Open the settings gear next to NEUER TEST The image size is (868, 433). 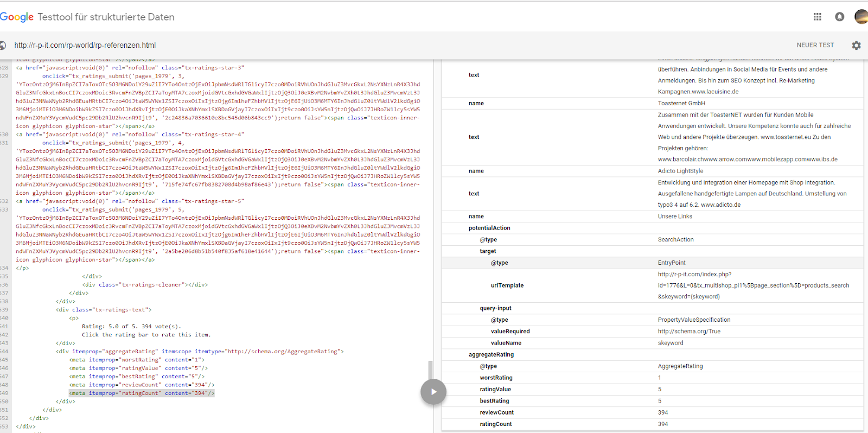[x=856, y=46]
